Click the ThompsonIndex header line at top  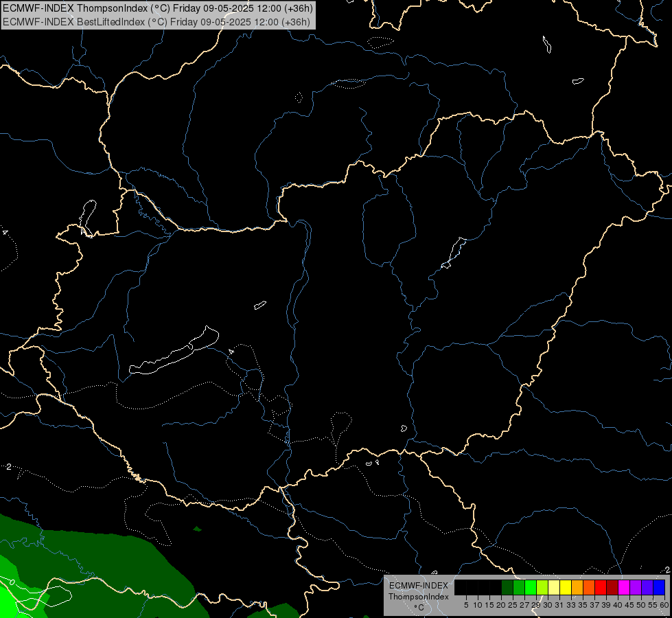click(x=158, y=8)
